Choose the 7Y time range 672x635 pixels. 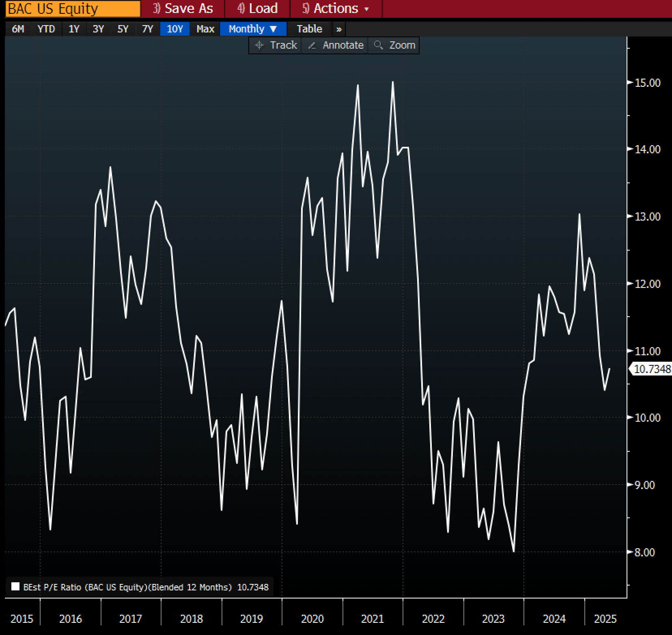click(x=147, y=29)
